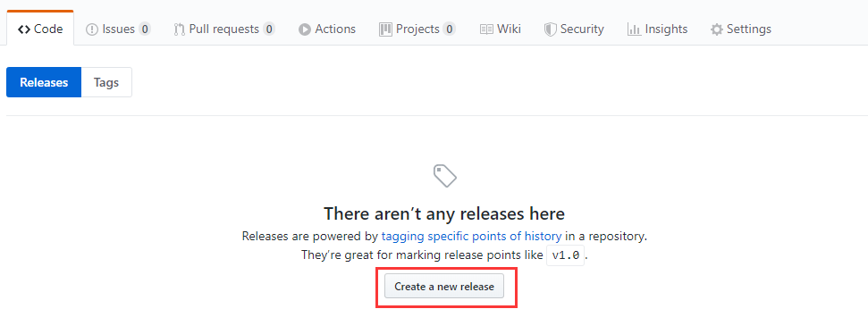The width and height of the screenshot is (868, 334).
Task: Click Create a new release button
Action: point(444,287)
